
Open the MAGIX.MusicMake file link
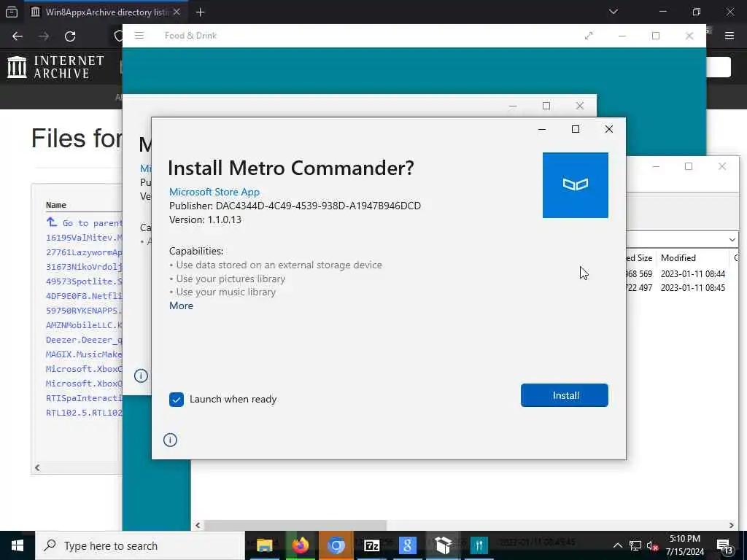pyautogui.click(x=84, y=354)
